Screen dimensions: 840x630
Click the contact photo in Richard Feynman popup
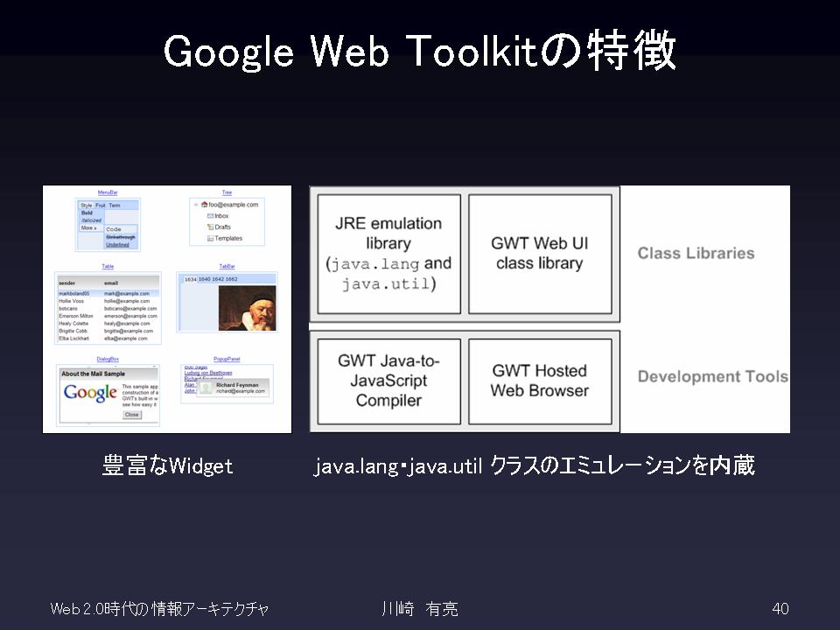206,388
